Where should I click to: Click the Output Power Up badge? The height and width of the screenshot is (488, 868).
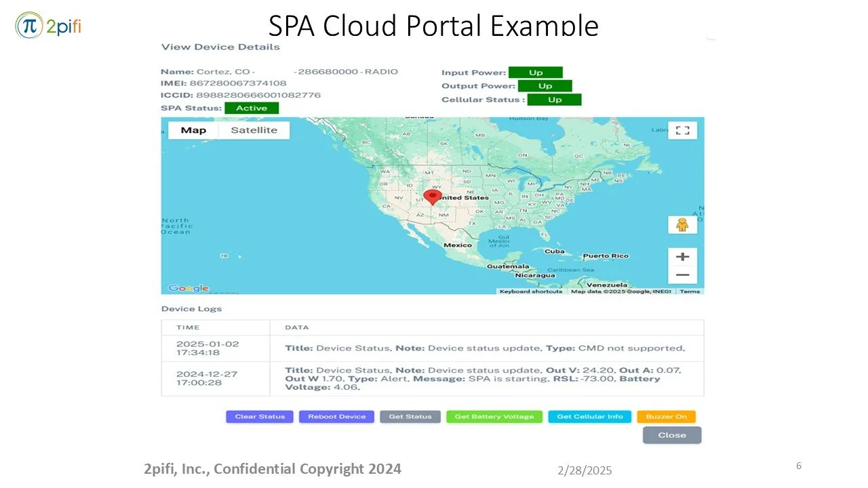(x=545, y=86)
